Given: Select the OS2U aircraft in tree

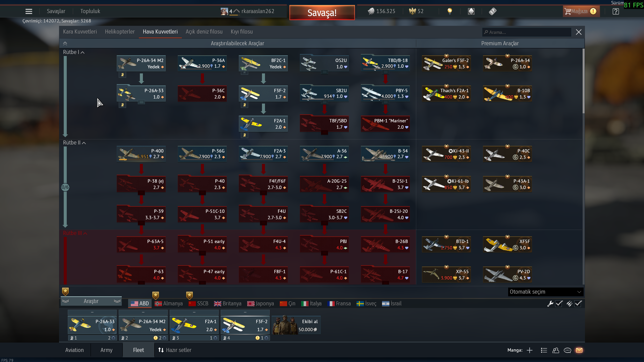Looking at the screenshot, I should tap(324, 63).
